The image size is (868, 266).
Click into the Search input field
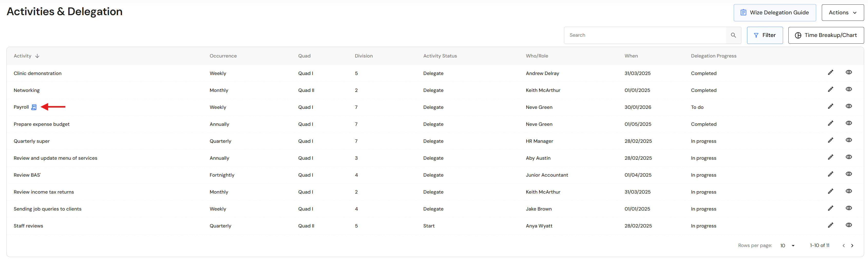tap(645, 35)
